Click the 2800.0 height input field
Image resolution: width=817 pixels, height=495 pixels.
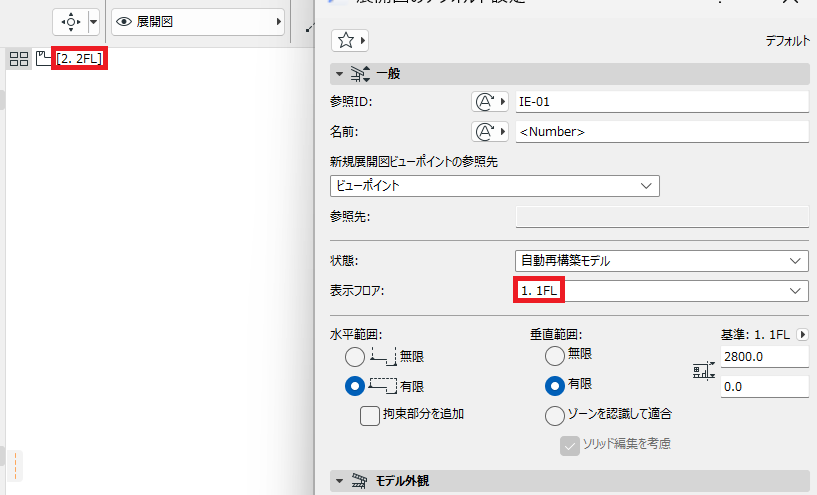pyautogui.click(x=764, y=357)
